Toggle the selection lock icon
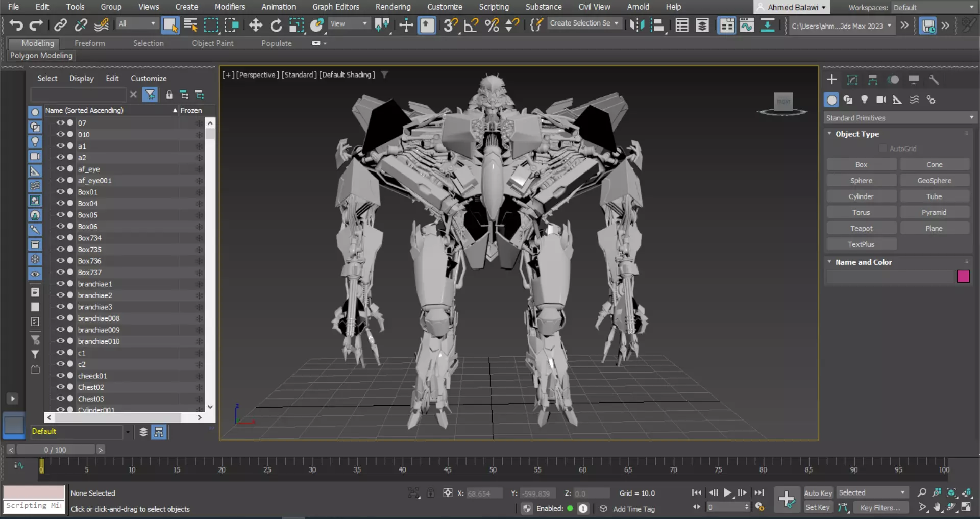 [x=431, y=492]
